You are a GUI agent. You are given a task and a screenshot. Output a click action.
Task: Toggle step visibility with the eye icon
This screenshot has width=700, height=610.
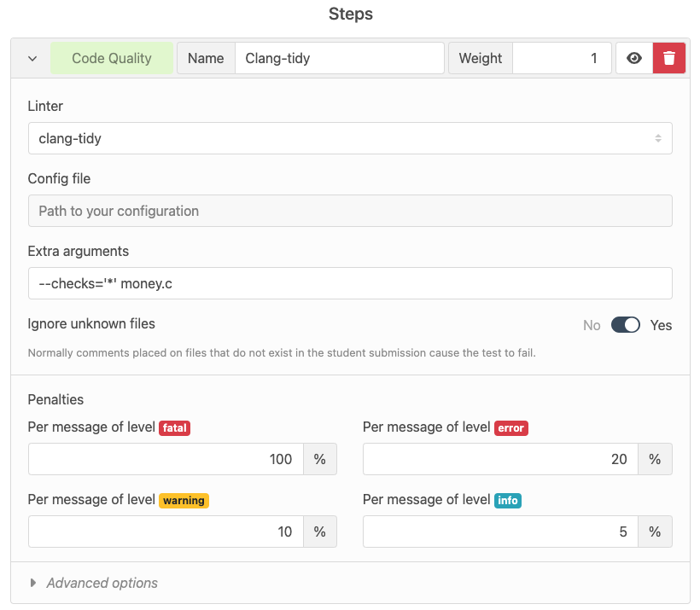[634, 58]
